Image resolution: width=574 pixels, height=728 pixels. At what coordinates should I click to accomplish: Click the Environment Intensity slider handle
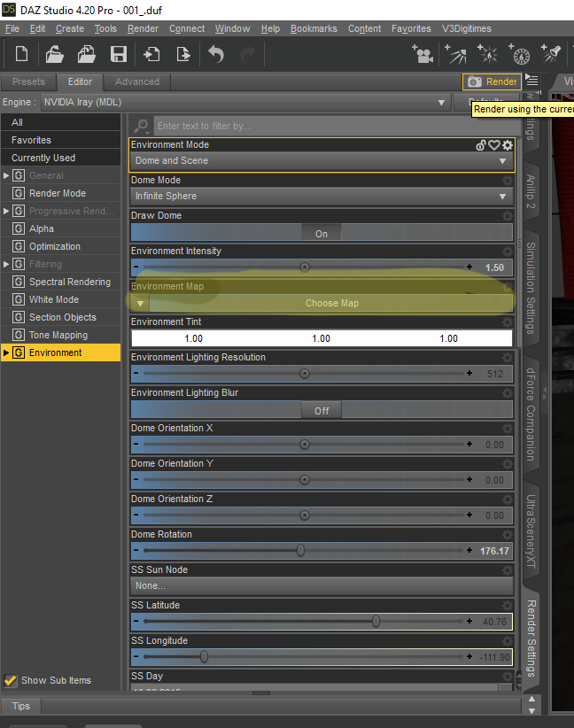[304, 267]
